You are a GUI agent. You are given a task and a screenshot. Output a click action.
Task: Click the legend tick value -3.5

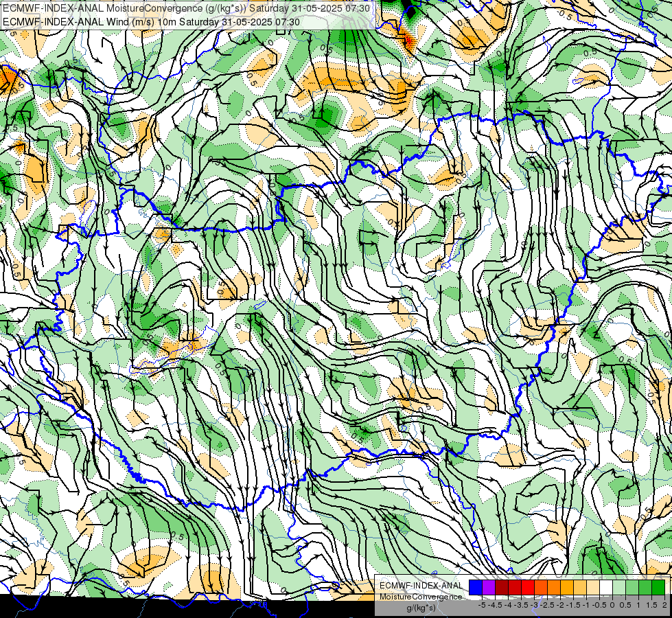(521, 605)
